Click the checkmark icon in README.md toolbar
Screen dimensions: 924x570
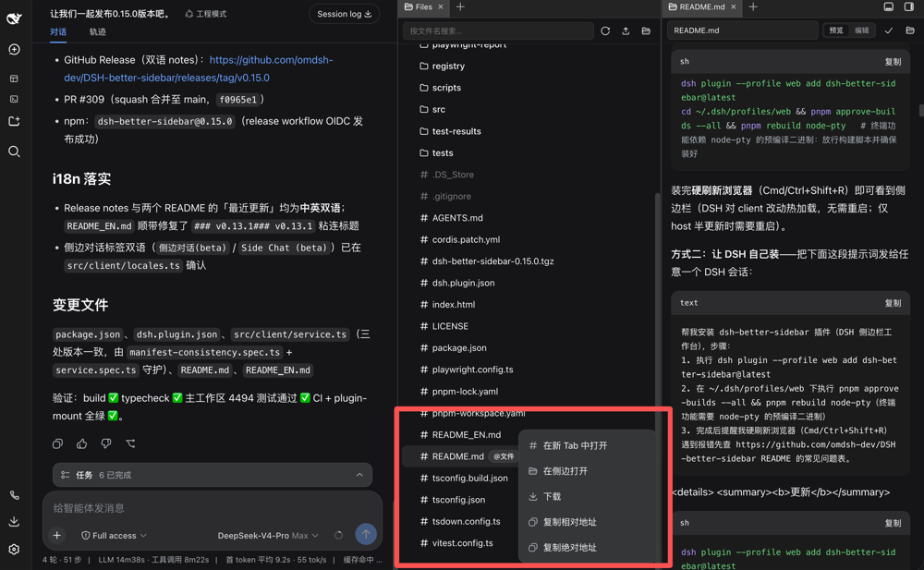(889, 30)
